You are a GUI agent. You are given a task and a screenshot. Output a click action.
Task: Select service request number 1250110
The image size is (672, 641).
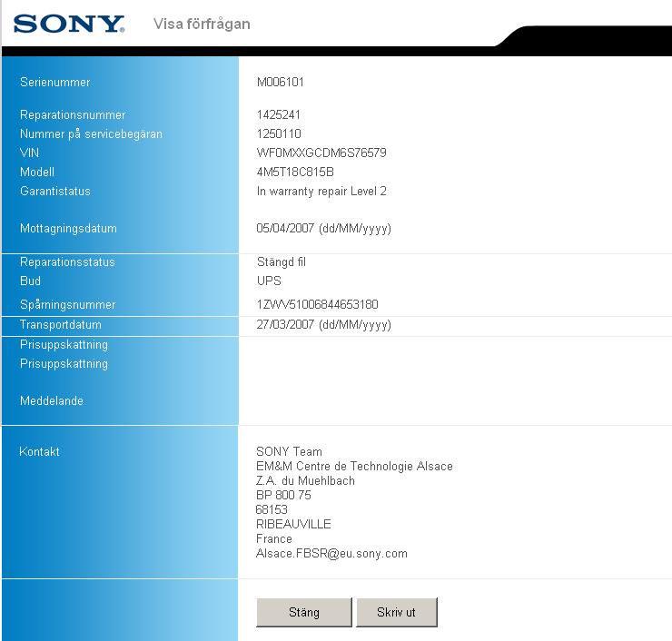279,133
